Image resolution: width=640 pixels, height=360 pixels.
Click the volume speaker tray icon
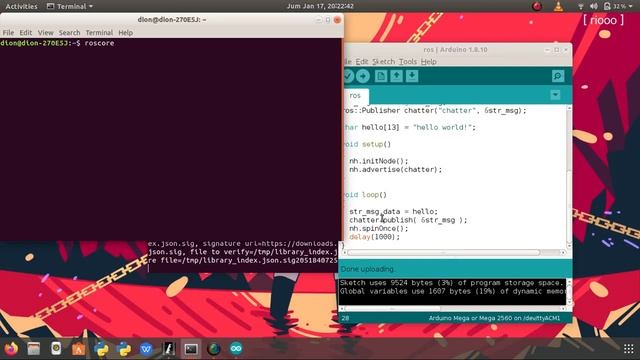point(593,6)
